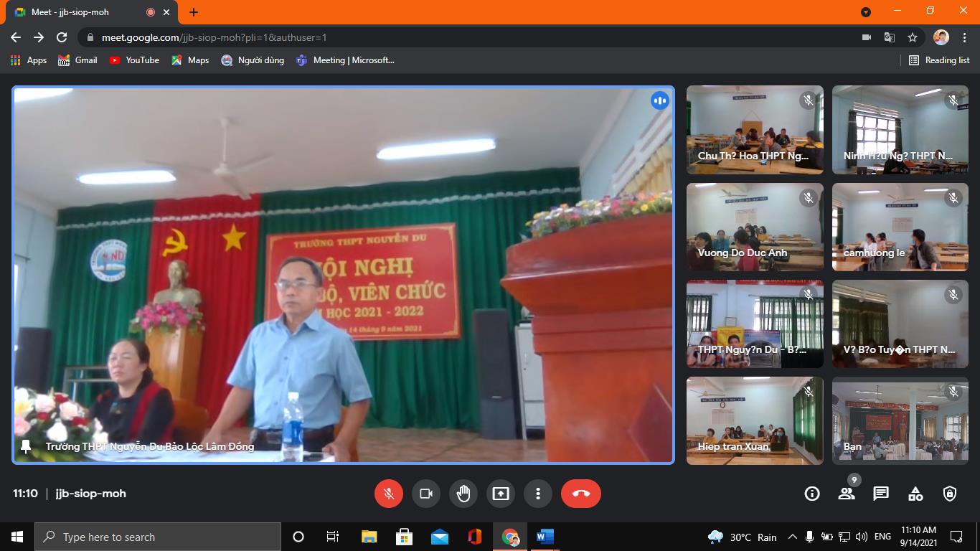Leave the call with the red phone button
The height and width of the screenshot is (551, 980).
[x=580, y=493]
